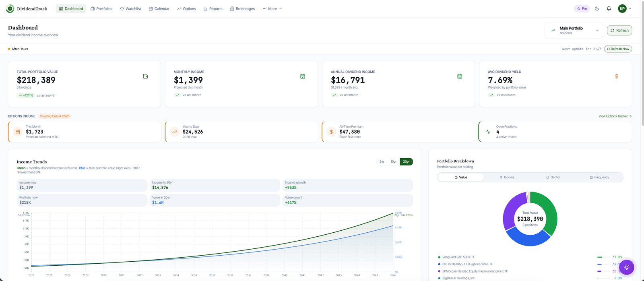
Task: Click the $16,791 annual income figure
Action: tap(348, 80)
